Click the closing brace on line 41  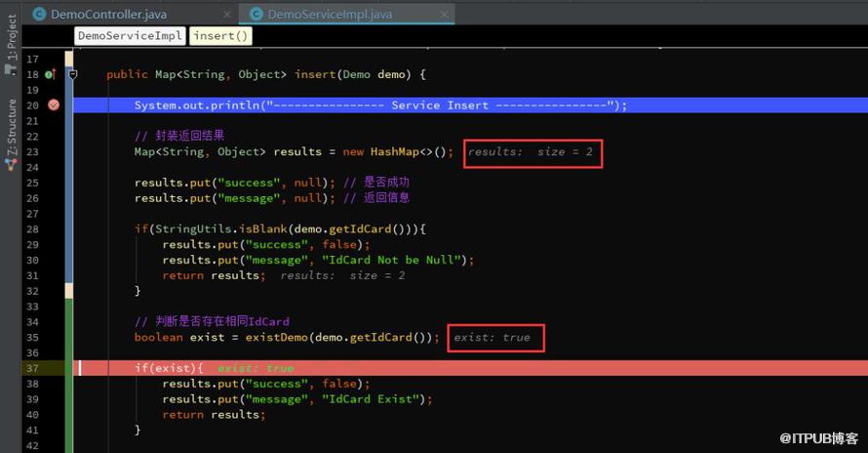tap(138, 430)
